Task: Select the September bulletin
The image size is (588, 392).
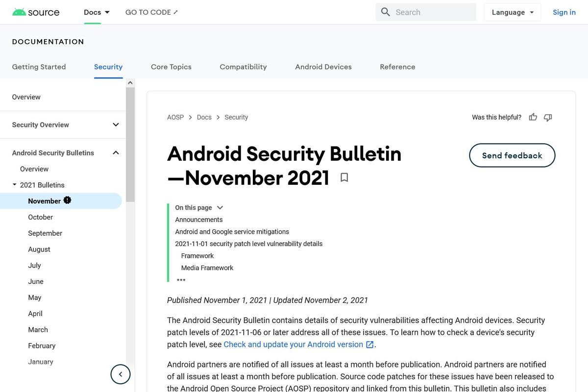Action: [x=45, y=233]
